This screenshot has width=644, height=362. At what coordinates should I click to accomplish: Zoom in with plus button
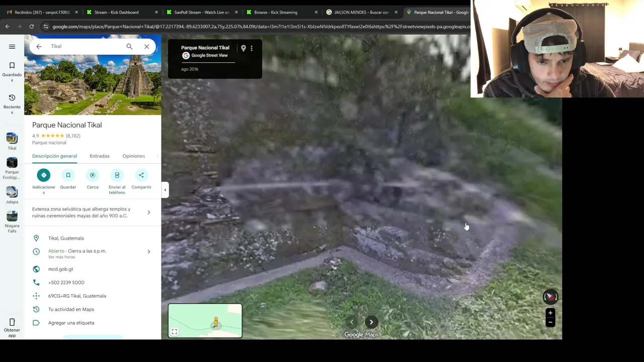coord(550,313)
